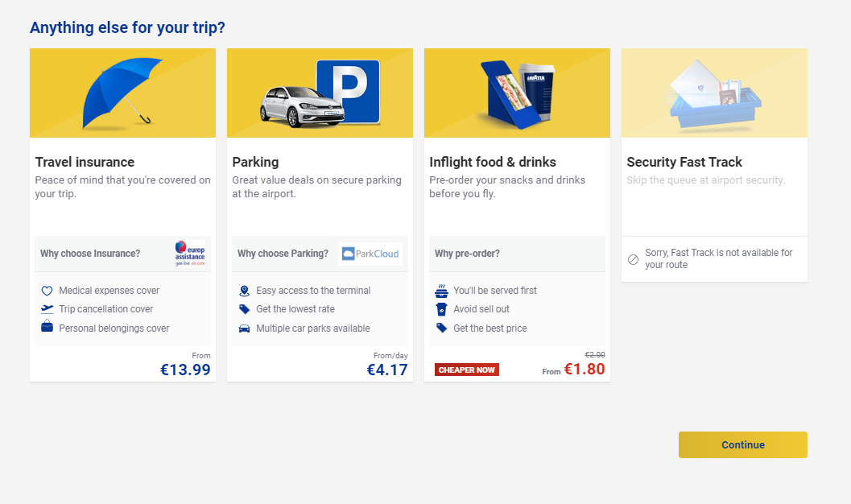Click the heart icon for Medical expenses cover

pos(48,291)
